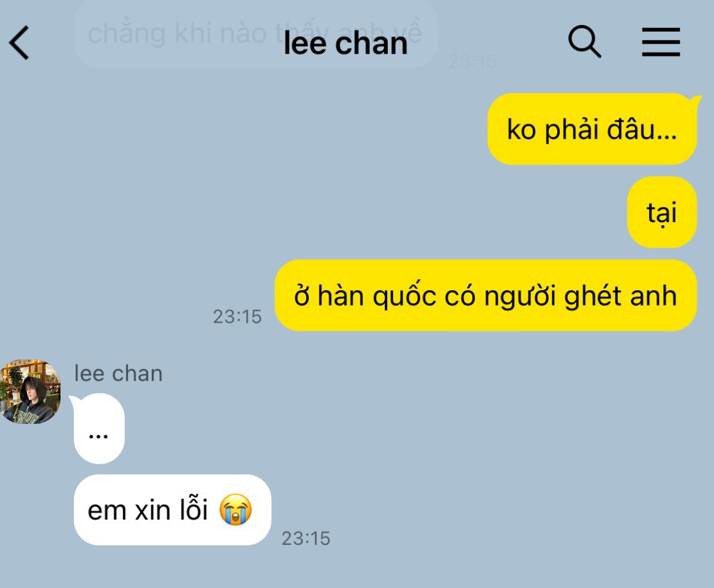Image resolution: width=714 pixels, height=588 pixels.
Task: Select the 'em xin lỗi' message bubble
Action: click(x=172, y=510)
